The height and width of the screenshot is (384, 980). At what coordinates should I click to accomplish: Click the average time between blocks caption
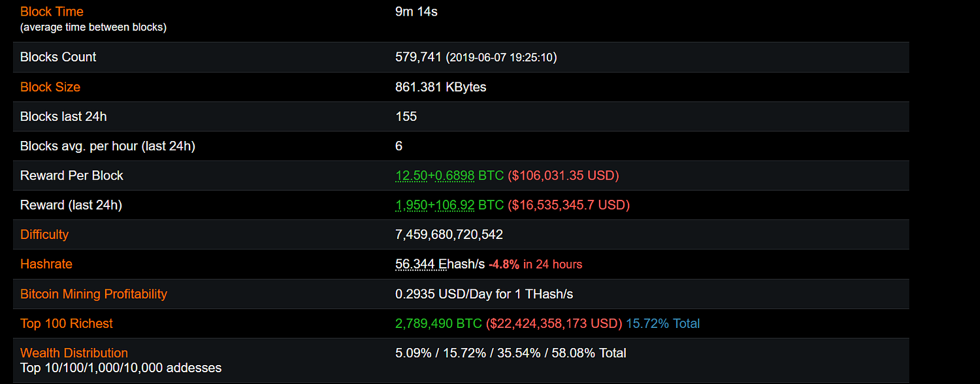(x=93, y=27)
